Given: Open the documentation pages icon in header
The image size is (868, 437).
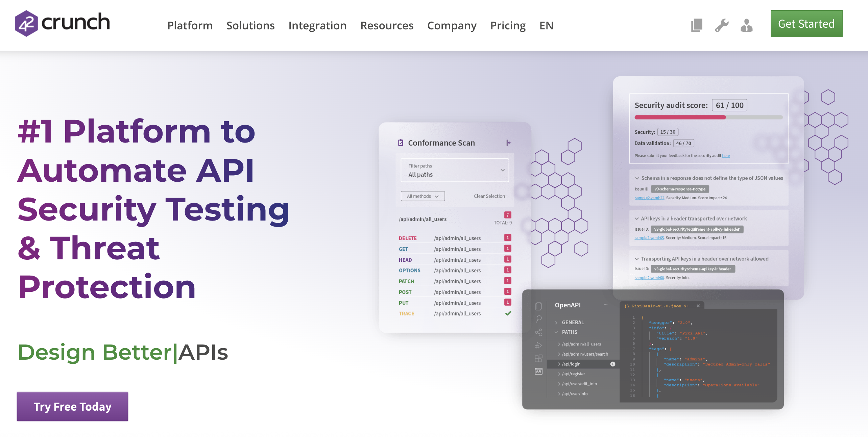Looking at the screenshot, I should (697, 25).
